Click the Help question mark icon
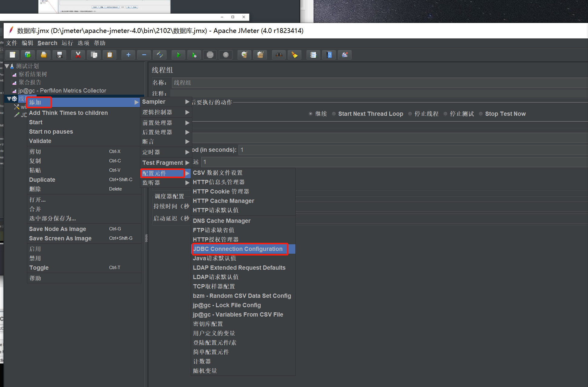Screen dimensions: 588x387 click(329, 55)
